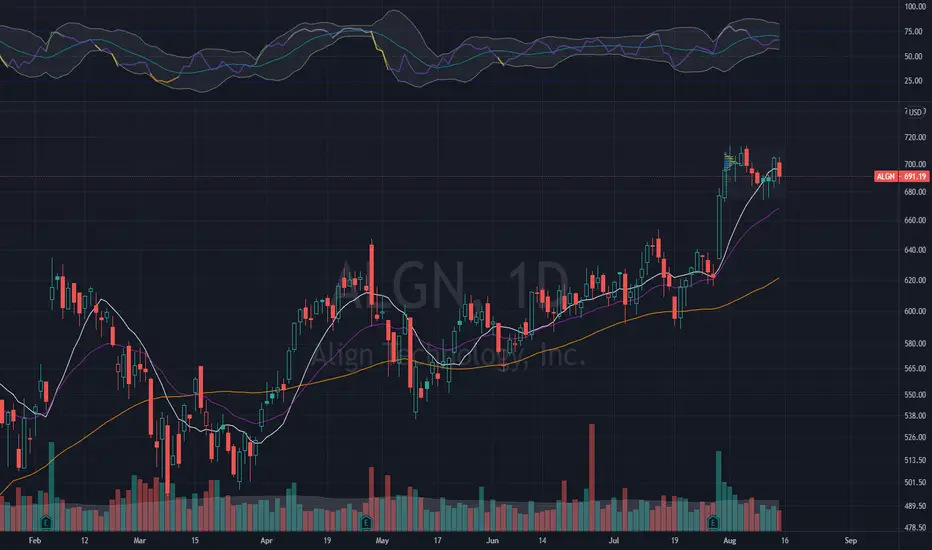Click the 526.00 price axis label

pos(915,438)
